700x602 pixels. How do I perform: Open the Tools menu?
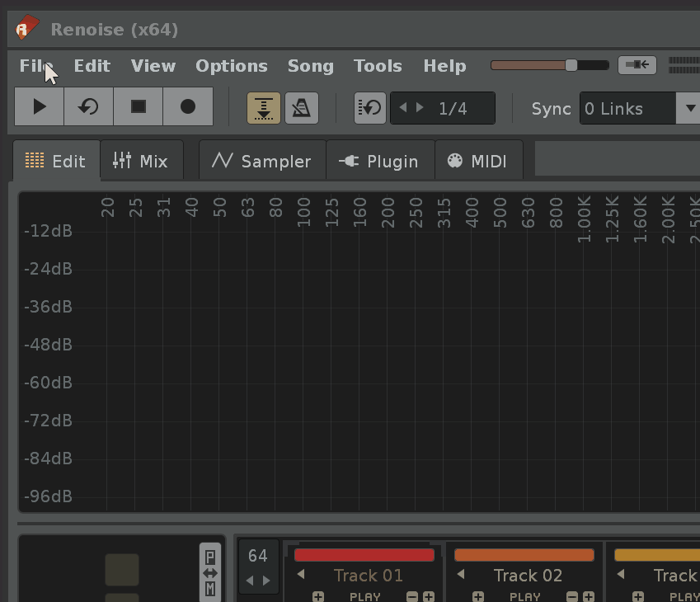[x=378, y=66]
